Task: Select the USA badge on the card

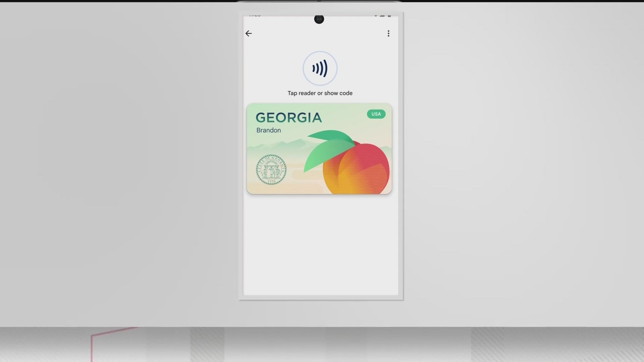Action: click(376, 114)
